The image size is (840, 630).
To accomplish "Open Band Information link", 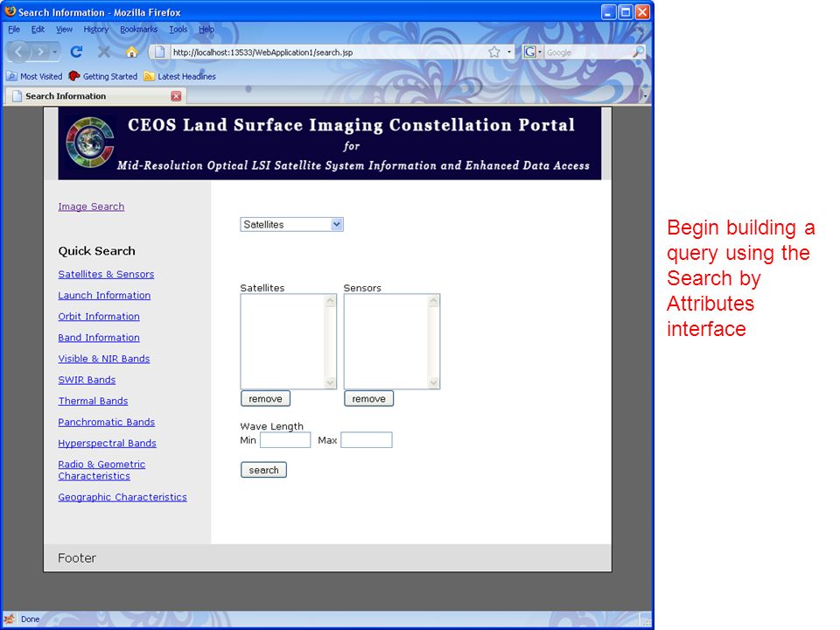I will pos(99,338).
